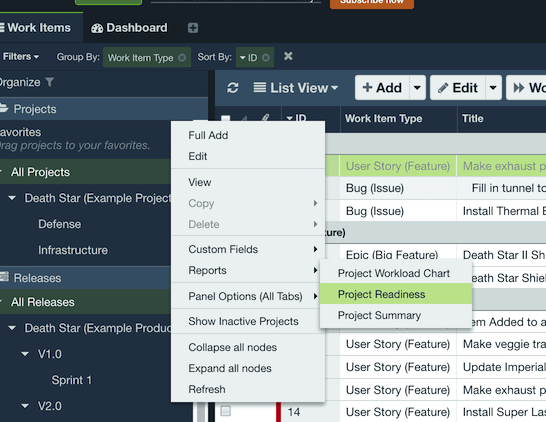Open Panel Options (All Tabs) submenu
546x422 pixels.
point(248,296)
